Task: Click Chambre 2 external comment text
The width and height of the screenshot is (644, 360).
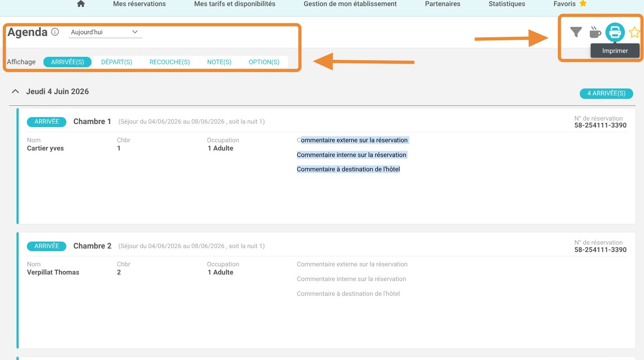Action: (352, 264)
